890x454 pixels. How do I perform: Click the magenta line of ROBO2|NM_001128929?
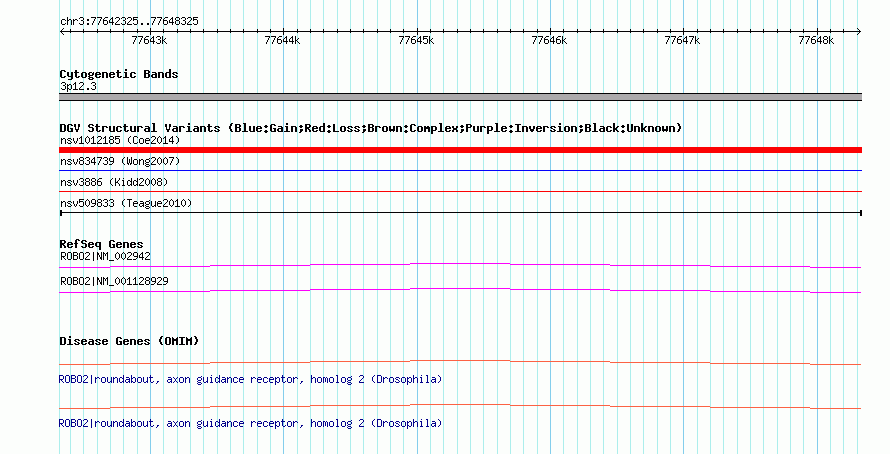[460, 291]
